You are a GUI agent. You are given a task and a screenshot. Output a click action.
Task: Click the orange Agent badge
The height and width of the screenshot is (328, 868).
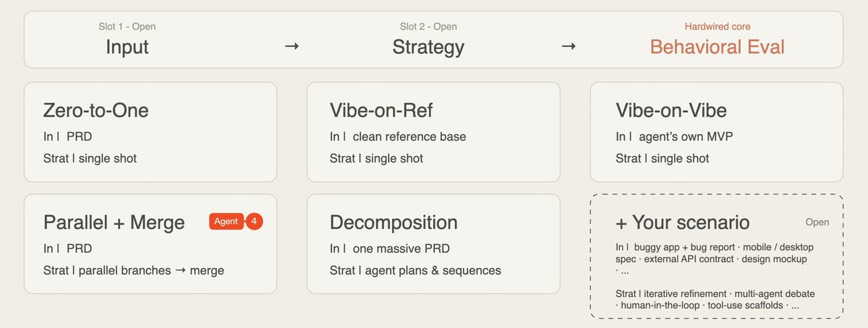pyautogui.click(x=227, y=221)
